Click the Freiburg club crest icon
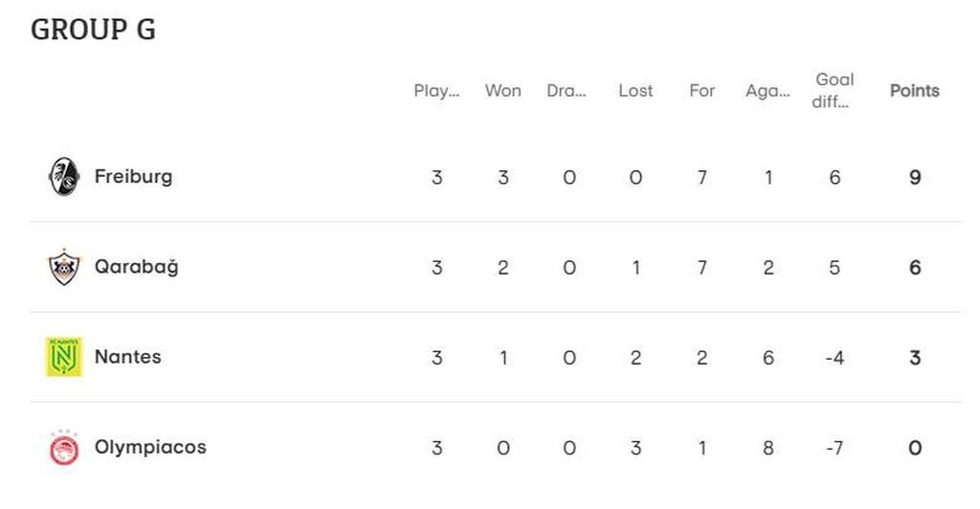This screenshot has width=980, height=509. [x=64, y=177]
